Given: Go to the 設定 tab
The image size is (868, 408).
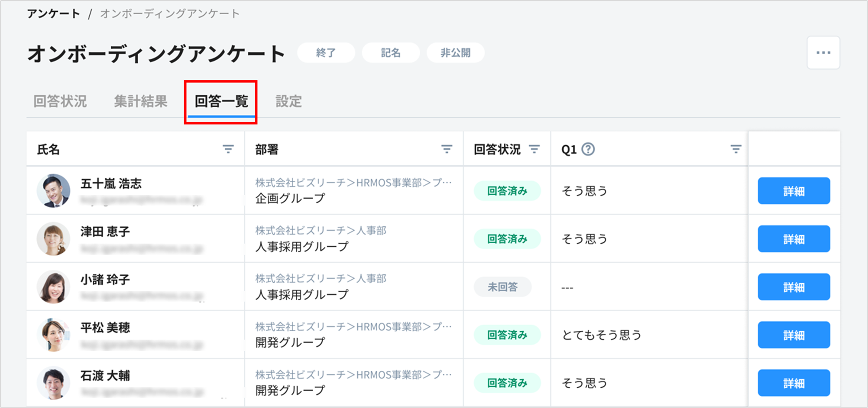Looking at the screenshot, I should tap(288, 101).
